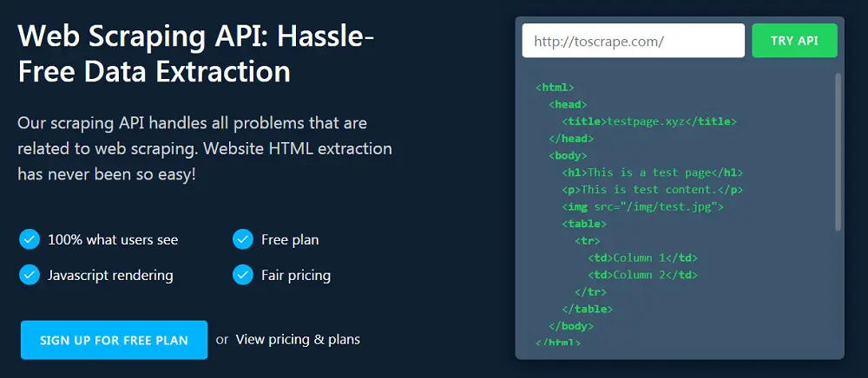This screenshot has height=378, width=868.
Task: Select the 'Javascript rendering' feature label
Action: (110, 275)
